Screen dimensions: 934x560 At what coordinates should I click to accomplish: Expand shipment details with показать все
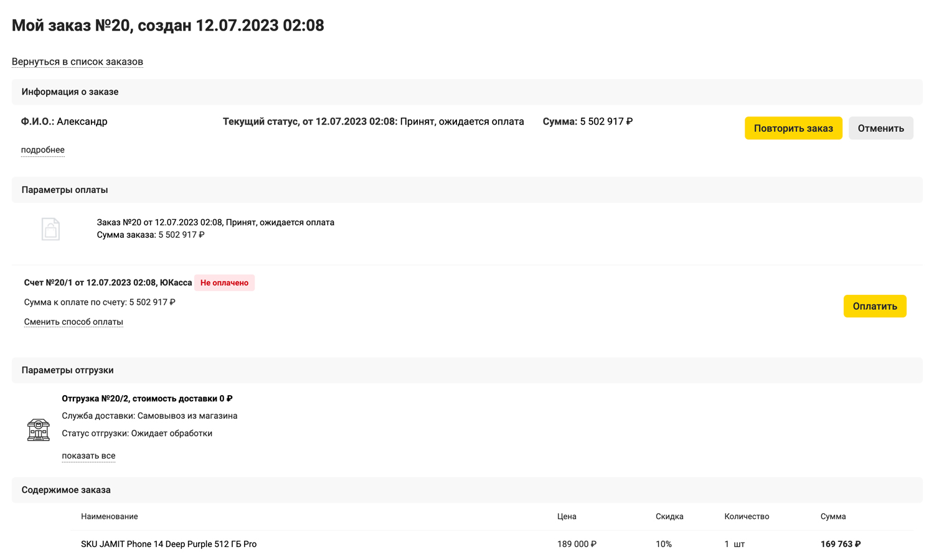point(88,455)
